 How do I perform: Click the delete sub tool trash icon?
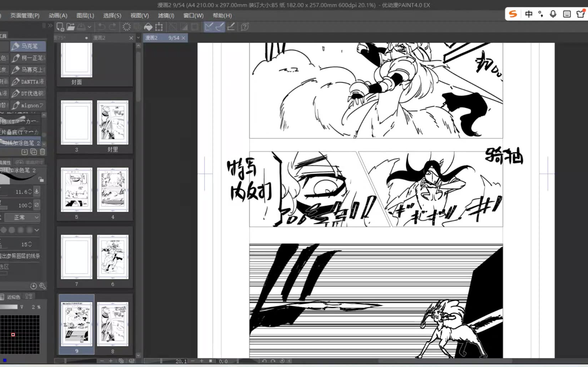pos(43,152)
